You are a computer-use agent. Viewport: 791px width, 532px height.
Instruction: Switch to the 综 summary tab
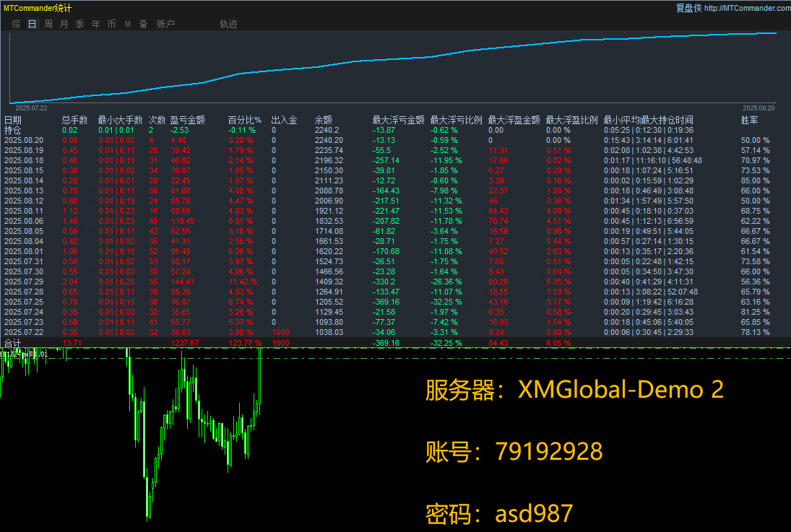pyautogui.click(x=16, y=24)
